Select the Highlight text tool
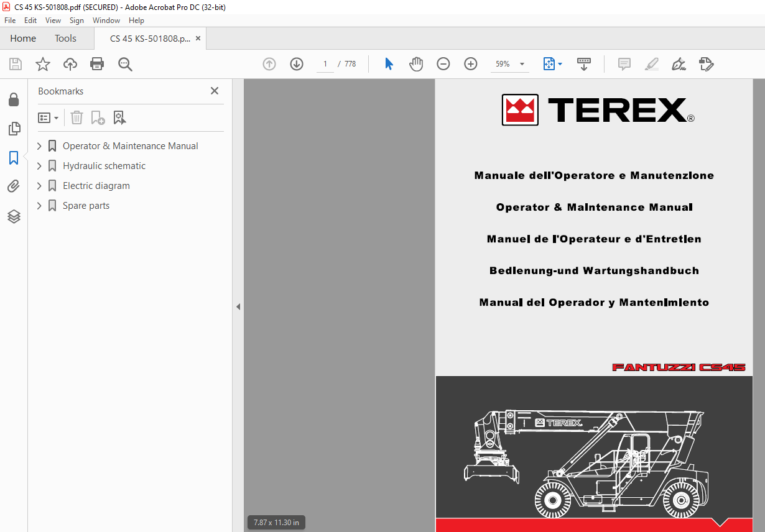765x532 pixels. pyautogui.click(x=652, y=64)
